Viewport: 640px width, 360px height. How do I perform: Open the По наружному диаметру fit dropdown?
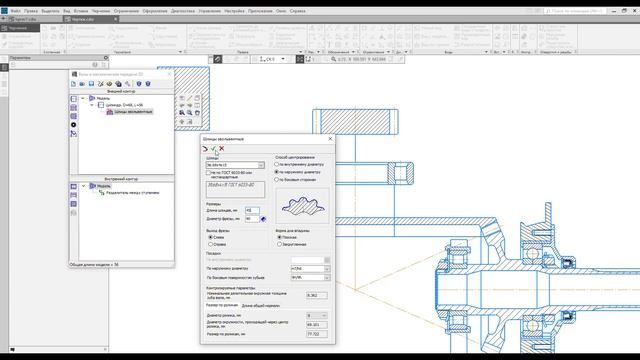coord(327,269)
